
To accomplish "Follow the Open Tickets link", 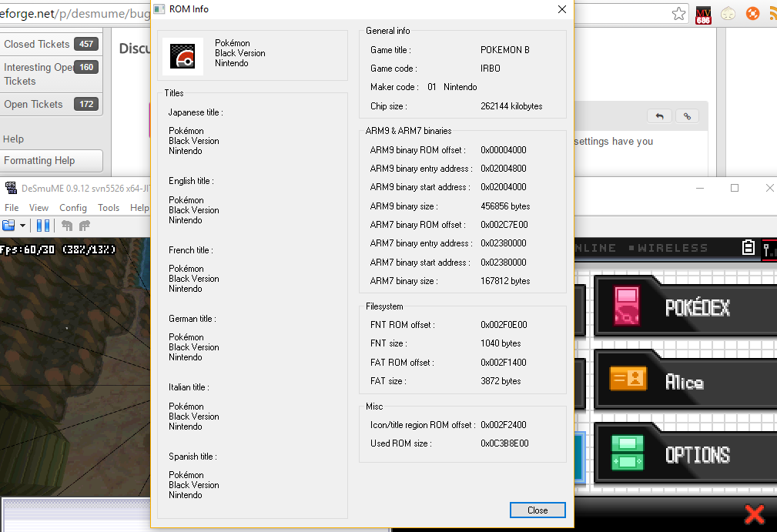I will pos(32,104).
